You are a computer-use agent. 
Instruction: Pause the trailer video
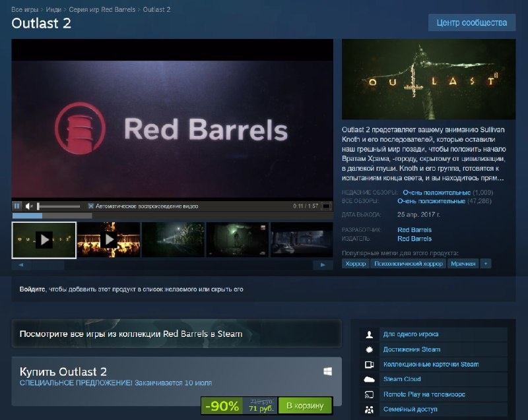point(17,206)
